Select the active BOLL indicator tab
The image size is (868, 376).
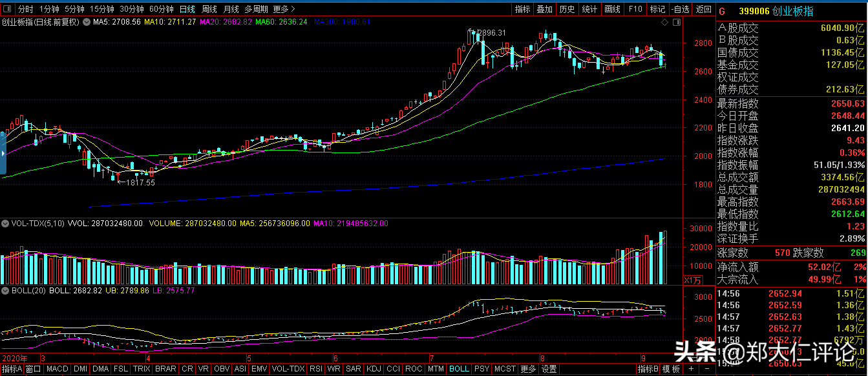click(458, 369)
